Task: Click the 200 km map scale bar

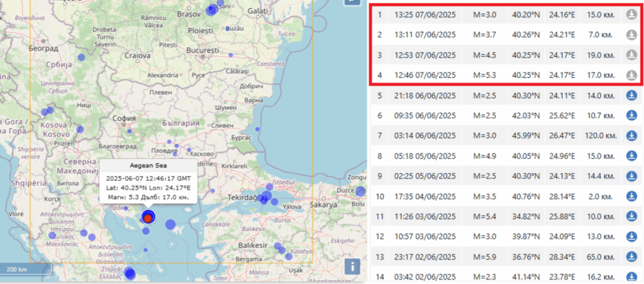Action: [25, 269]
